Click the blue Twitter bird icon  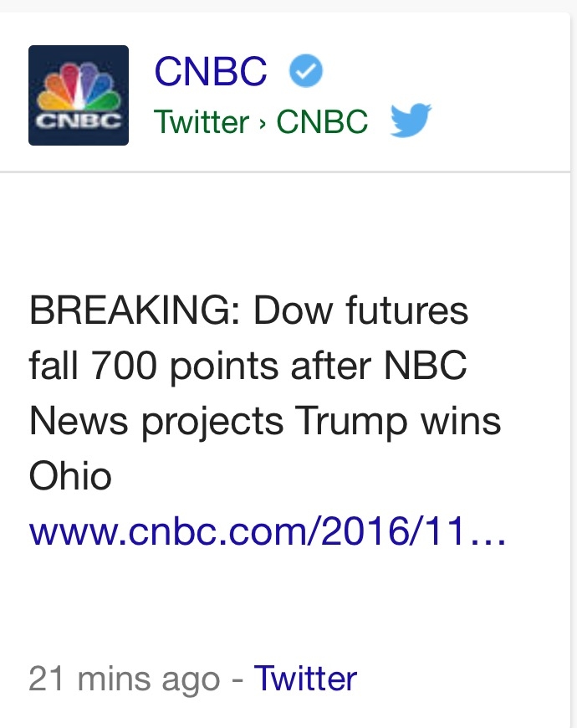pyautogui.click(x=411, y=120)
